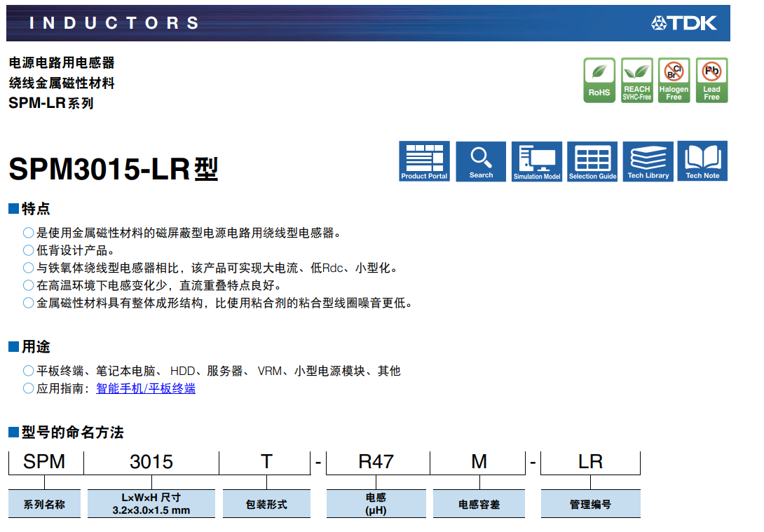Screen dimensions: 764x532
Task: Click the 电感 (μH) label box
Action: (376, 504)
